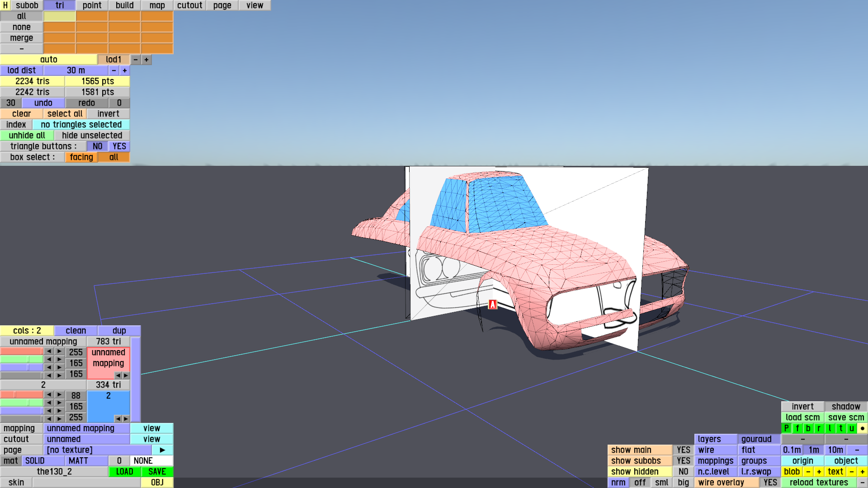
Task: Open the cutout 'unnamed' selector field
Action: 86,439
